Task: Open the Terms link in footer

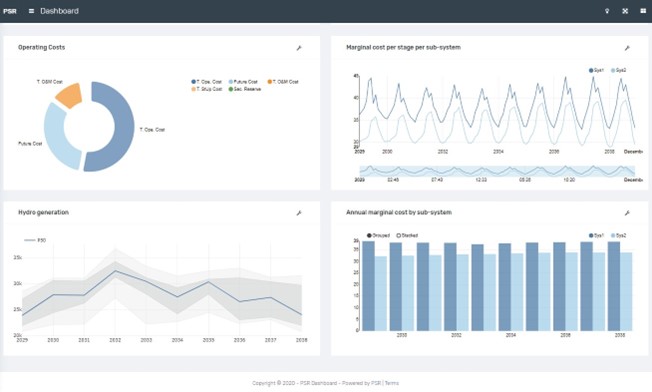Action: [392, 383]
